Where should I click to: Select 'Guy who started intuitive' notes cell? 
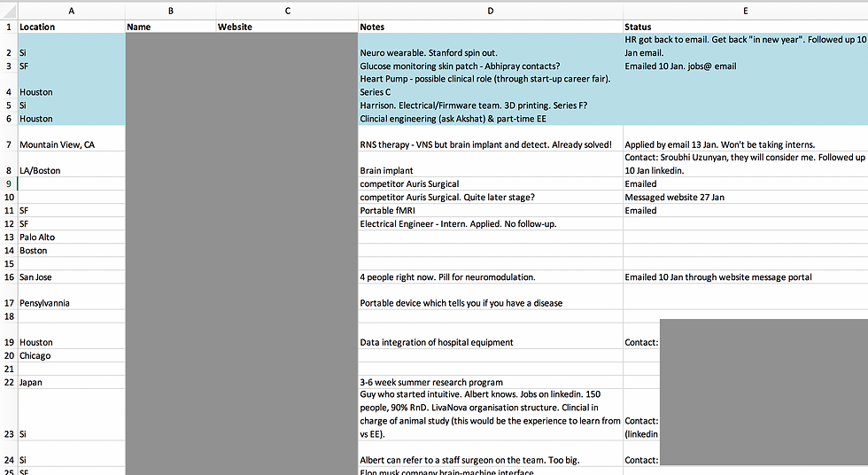click(491, 415)
